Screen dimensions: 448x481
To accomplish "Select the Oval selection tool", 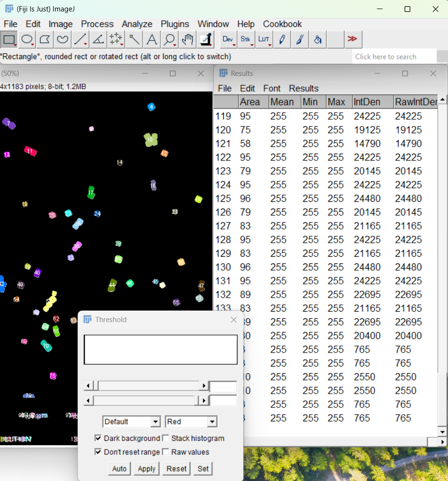I will [x=27, y=40].
